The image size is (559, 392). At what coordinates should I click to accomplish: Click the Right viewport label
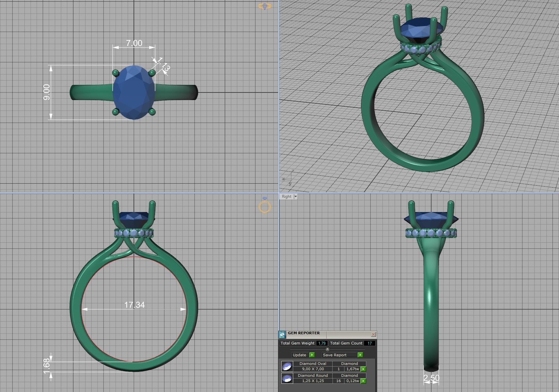pos(287,196)
